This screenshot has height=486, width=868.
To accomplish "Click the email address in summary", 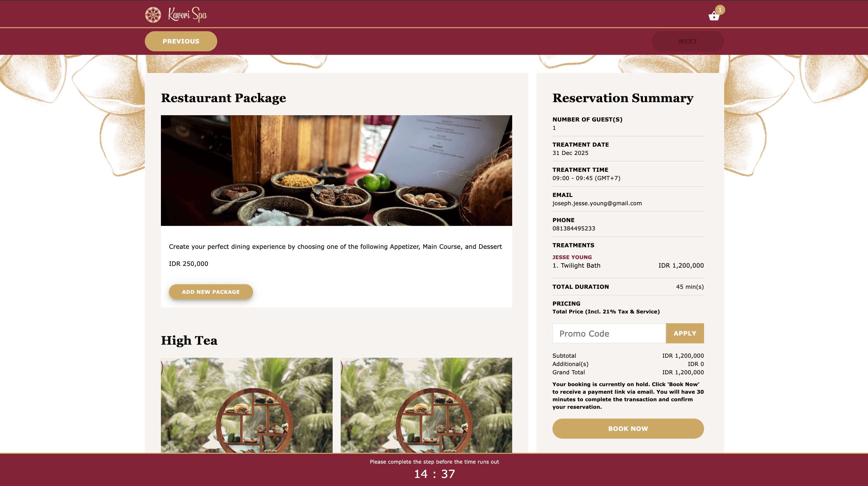I will (597, 203).
